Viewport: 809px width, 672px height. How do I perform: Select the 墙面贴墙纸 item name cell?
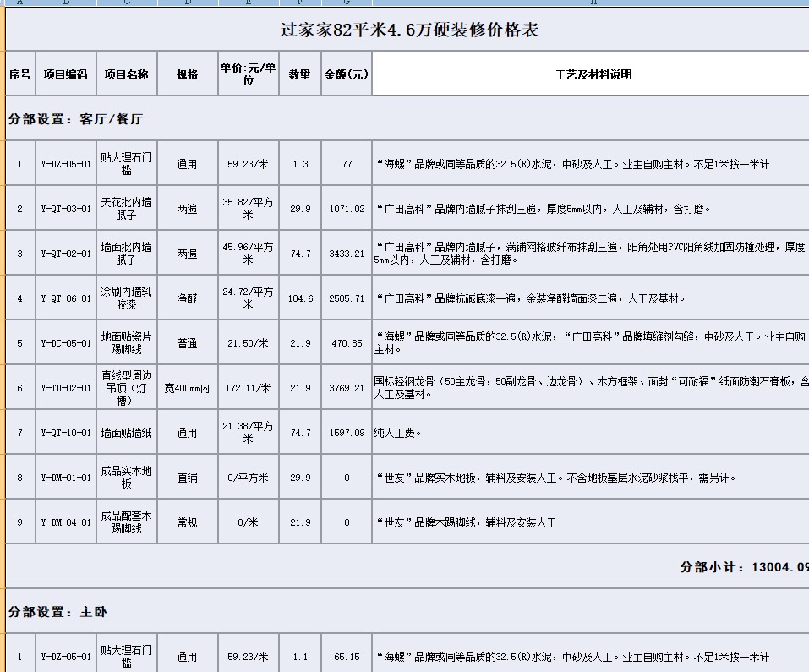(127, 433)
